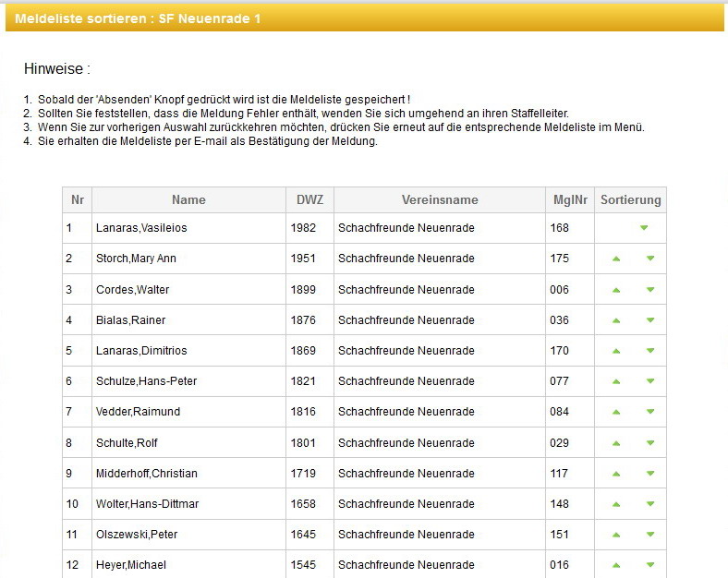Screen dimensions: 728x578
Task: Shift Lanaras,Dimitrios upward in the list
Action: [616, 351]
